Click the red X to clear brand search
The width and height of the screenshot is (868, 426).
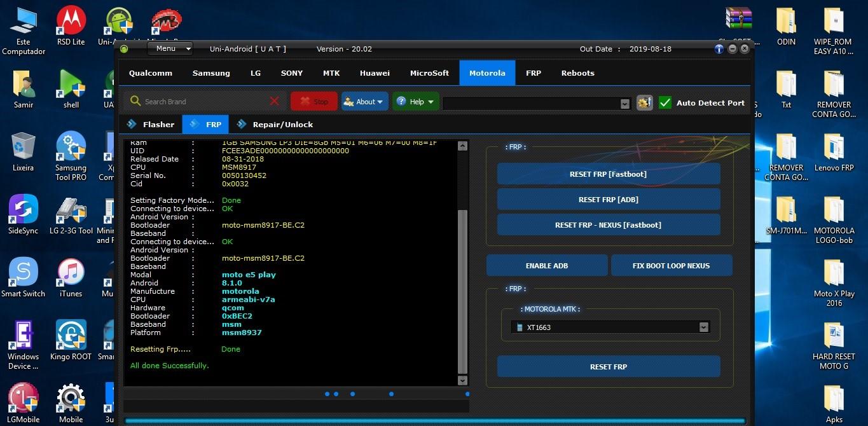click(274, 101)
